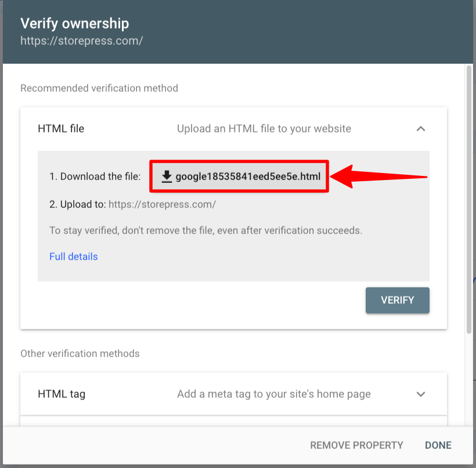
Task: Click the Verify ownership title
Action: click(75, 23)
